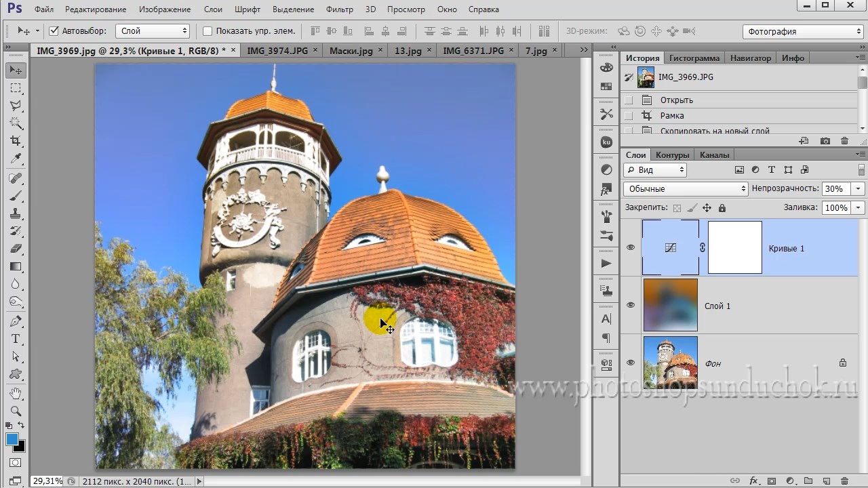
Task: Open the Layers panel options menu
Action: pos(862,155)
